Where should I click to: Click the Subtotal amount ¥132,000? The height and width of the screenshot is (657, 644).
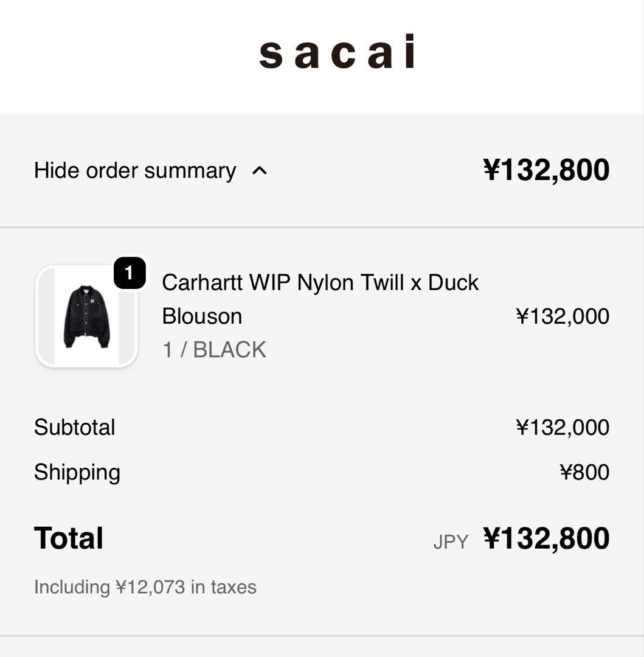tap(563, 427)
